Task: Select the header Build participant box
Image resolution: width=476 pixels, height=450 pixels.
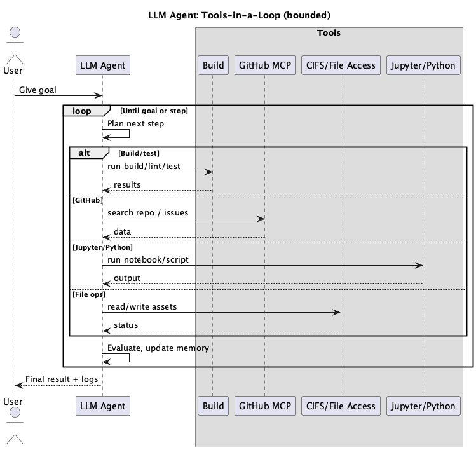Action: (x=212, y=65)
